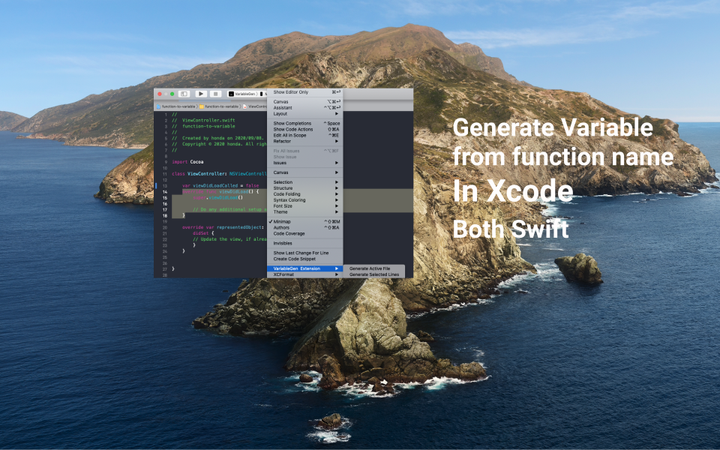Expand the Structure submenu
The width and height of the screenshot is (720, 450).
tap(305, 188)
